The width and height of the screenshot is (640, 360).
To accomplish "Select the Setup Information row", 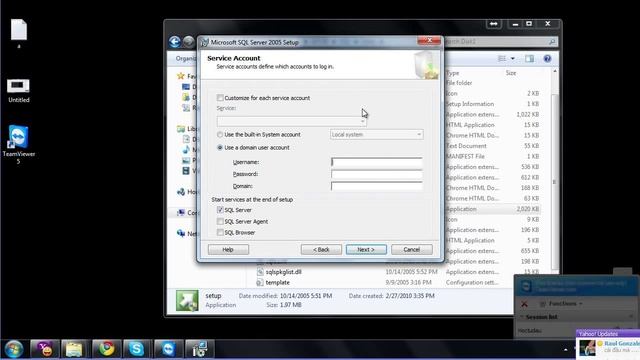I will point(492,104).
